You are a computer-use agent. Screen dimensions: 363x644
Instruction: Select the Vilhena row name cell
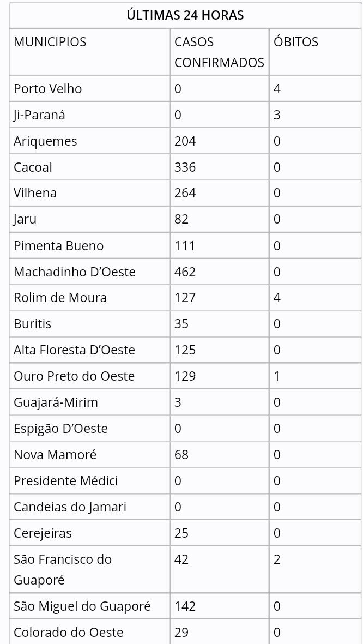[35, 193]
